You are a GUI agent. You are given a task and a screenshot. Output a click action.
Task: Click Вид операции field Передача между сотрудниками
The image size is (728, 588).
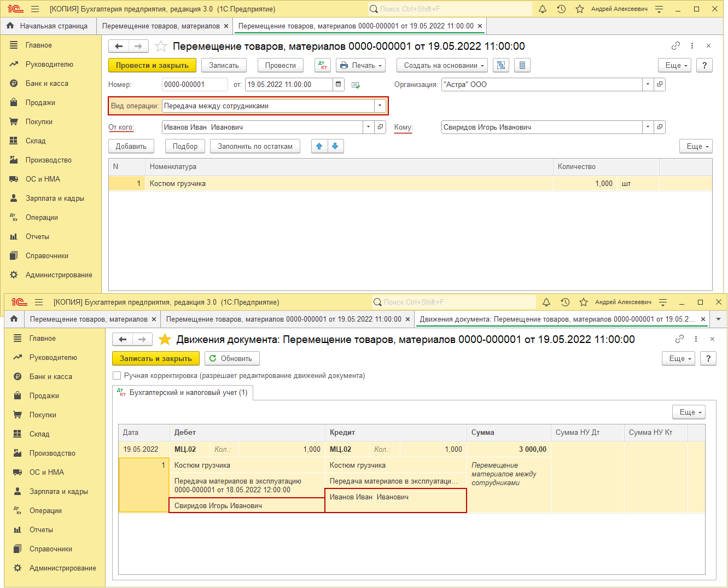click(x=268, y=106)
